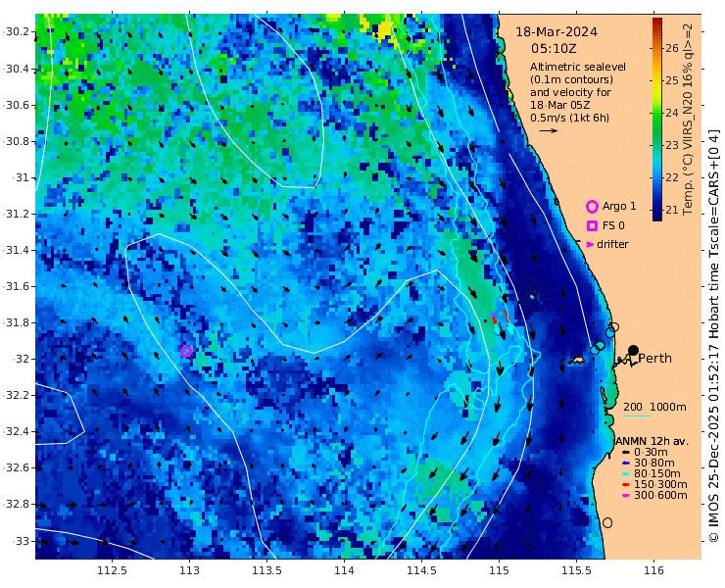
Task: Click the magenta drifter arrow legend symbol
Action: pyautogui.click(x=590, y=244)
